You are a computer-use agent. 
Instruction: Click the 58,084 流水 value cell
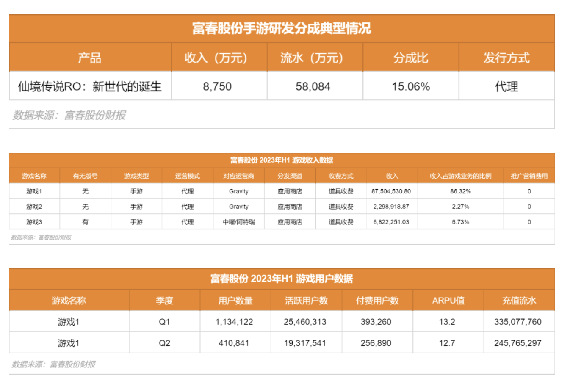[x=315, y=86]
